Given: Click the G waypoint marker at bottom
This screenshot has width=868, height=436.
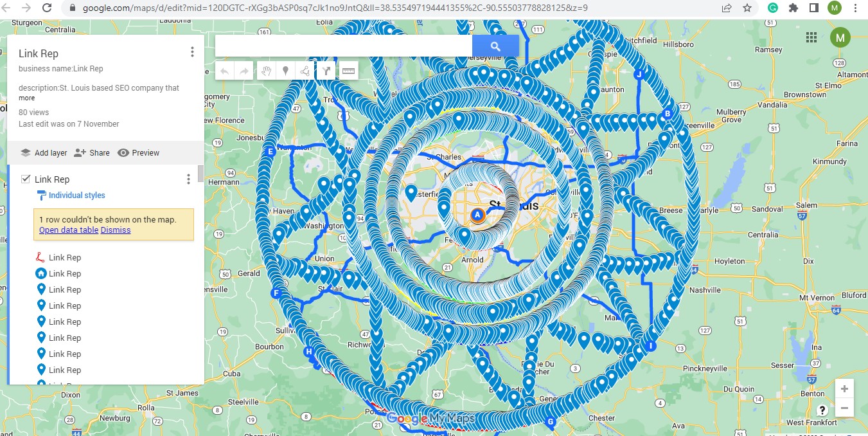Looking at the screenshot, I should click(549, 422).
